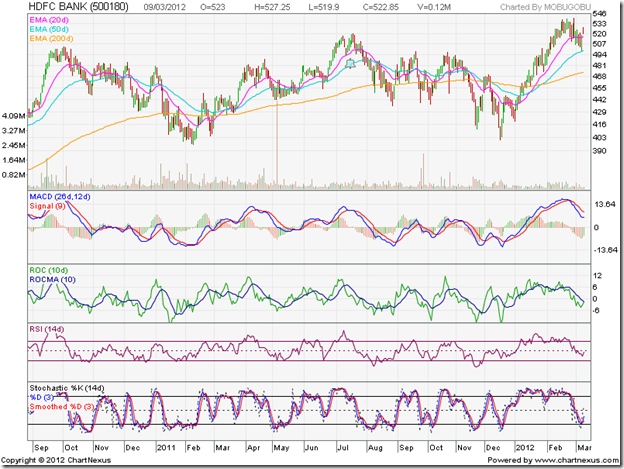Viewport: 624px width, 469px height.
Task: Click the Copyright © 2012 ChartNexus text
Action: pyautogui.click(x=56, y=460)
